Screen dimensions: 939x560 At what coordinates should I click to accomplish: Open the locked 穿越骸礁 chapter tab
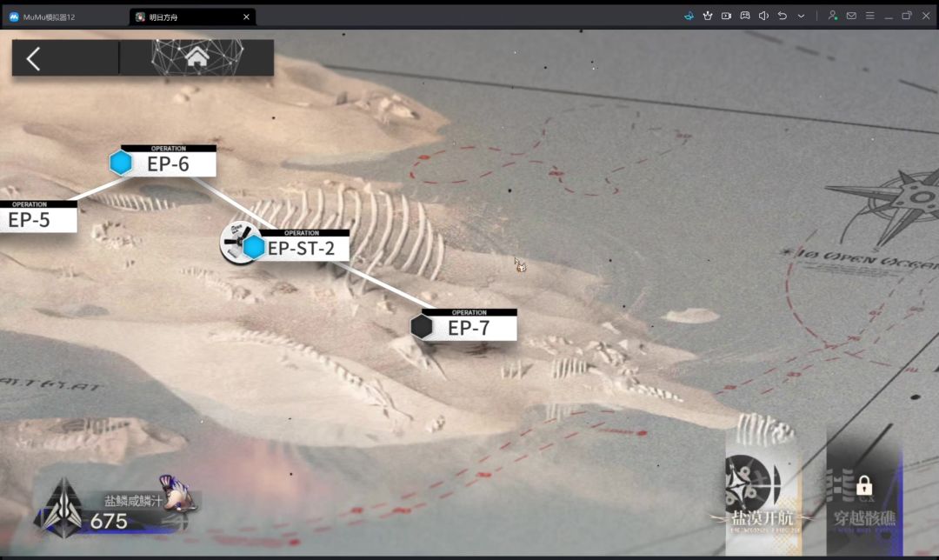click(865, 498)
